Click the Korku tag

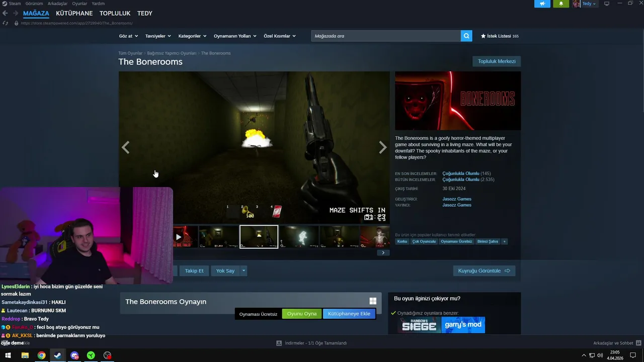pyautogui.click(x=402, y=241)
